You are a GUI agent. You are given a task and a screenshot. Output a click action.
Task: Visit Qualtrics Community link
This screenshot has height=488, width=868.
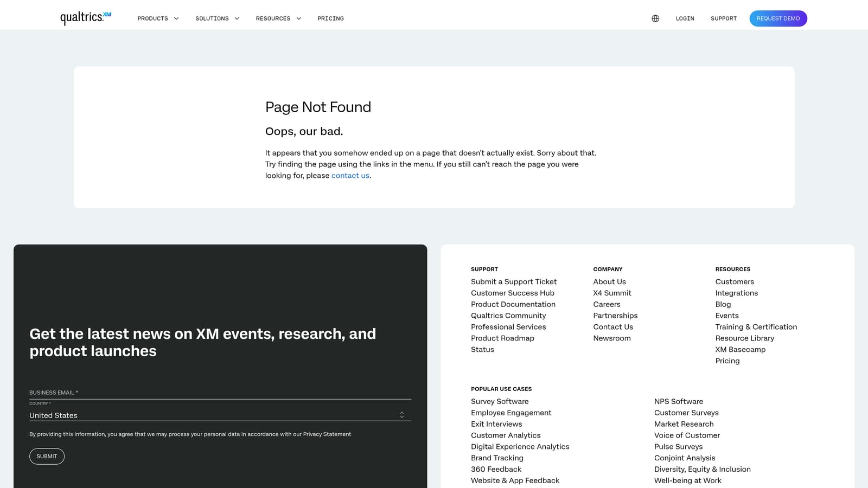508,316
